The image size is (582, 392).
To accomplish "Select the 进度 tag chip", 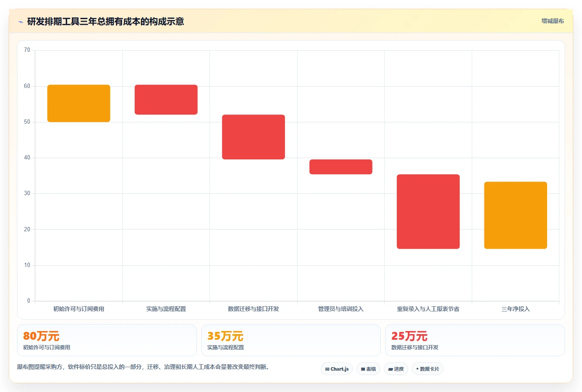I will click(x=396, y=369).
